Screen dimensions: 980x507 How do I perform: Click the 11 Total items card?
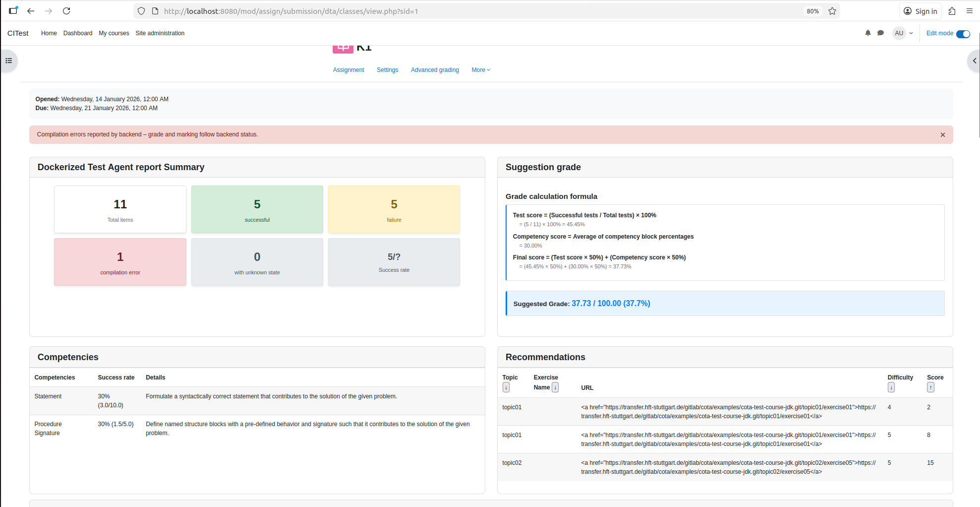[x=120, y=209]
